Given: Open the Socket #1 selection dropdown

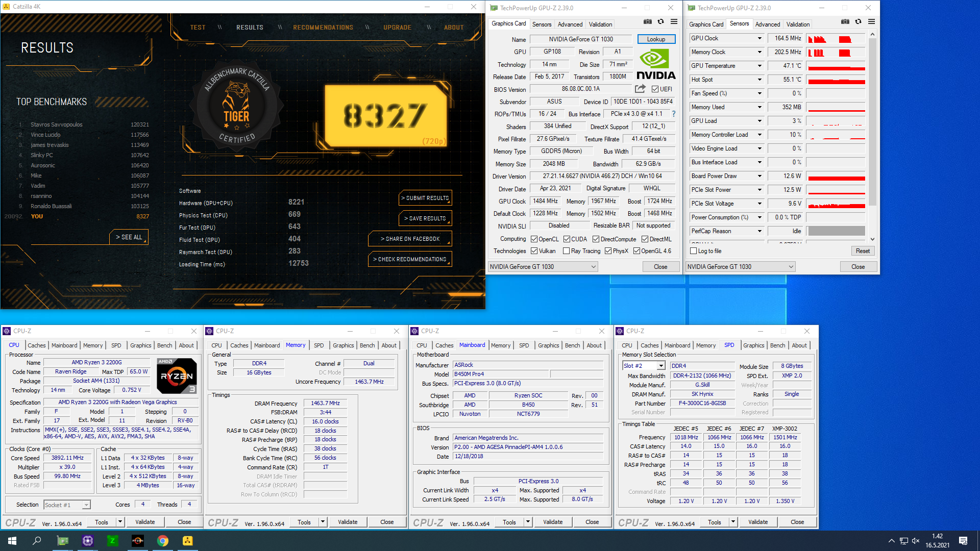Looking at the screenshot, I should point(67,505).
